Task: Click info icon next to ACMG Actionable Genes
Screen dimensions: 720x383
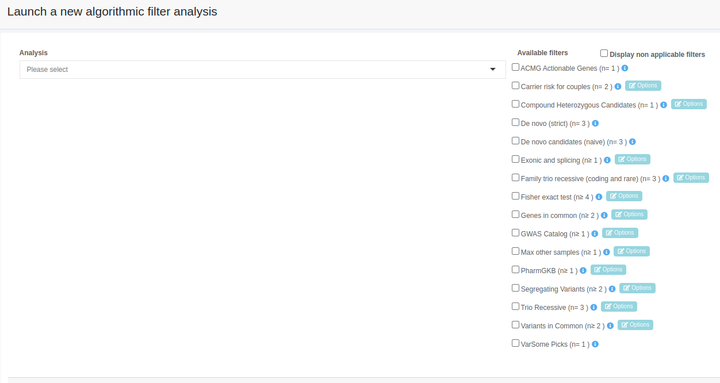Action: [x=625, y=68]
